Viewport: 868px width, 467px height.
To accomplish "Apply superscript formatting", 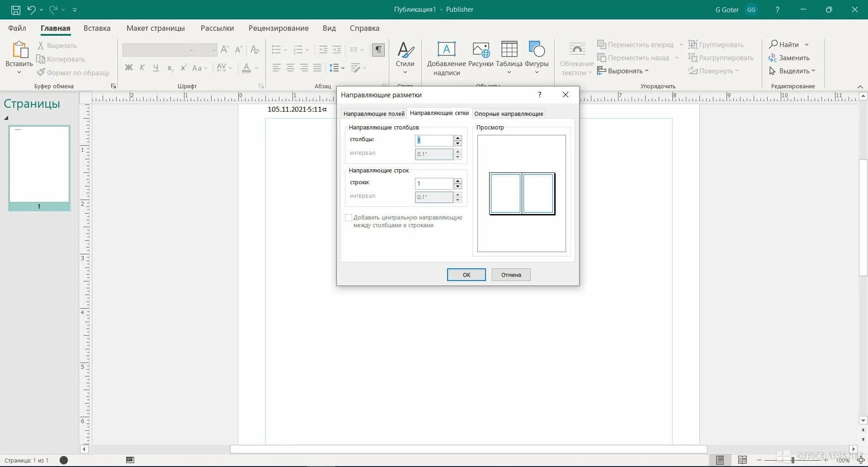I will 184,67.
